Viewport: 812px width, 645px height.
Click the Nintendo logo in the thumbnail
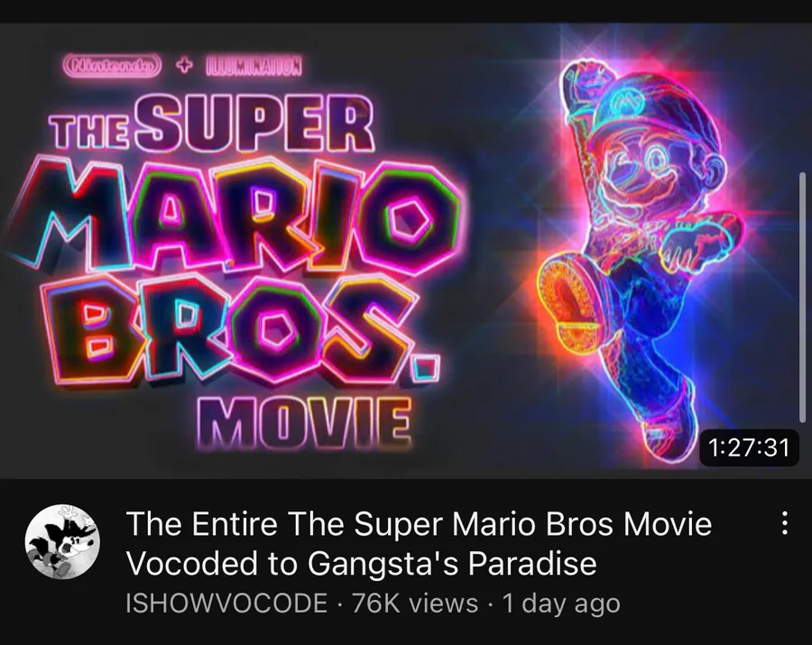click(113, 66)
